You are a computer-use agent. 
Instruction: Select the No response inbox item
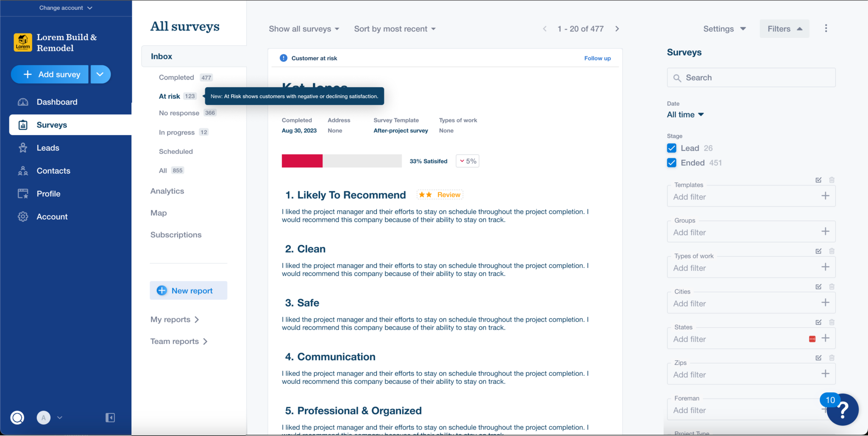[x=179, y=113]
